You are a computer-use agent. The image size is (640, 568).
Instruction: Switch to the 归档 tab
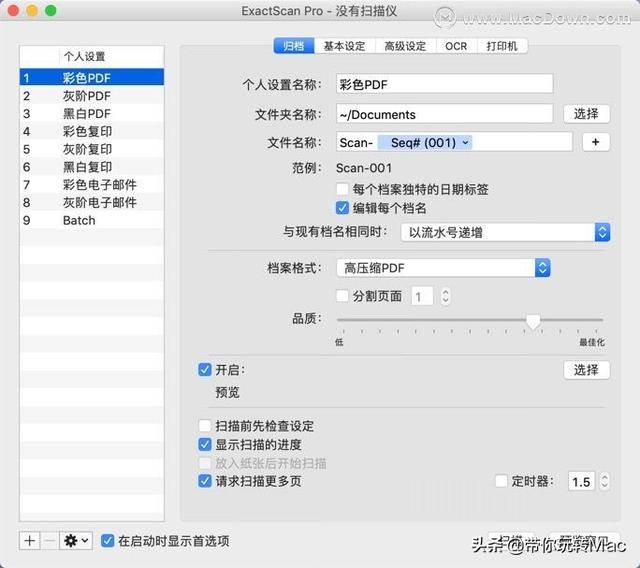coord(294,46)
